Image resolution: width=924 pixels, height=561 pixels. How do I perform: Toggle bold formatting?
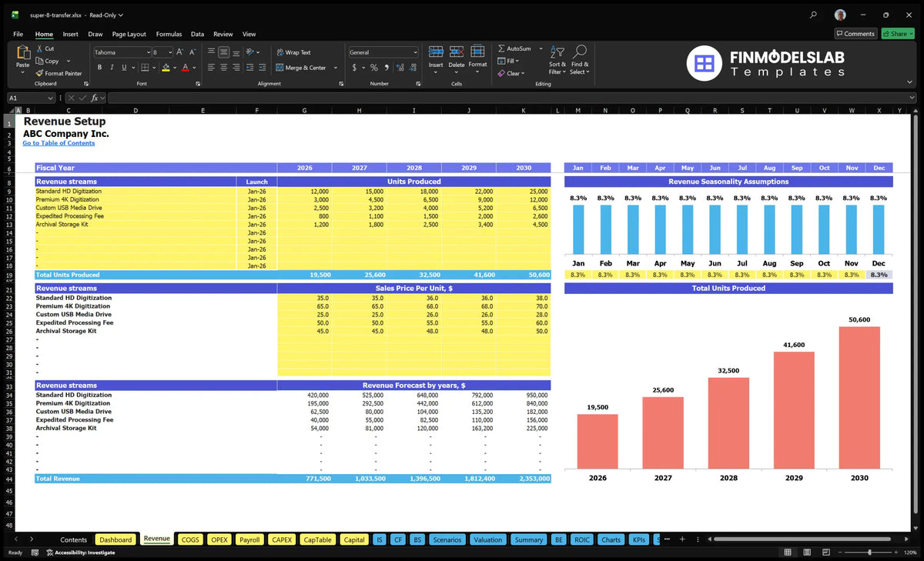click(x=100, y=68)
